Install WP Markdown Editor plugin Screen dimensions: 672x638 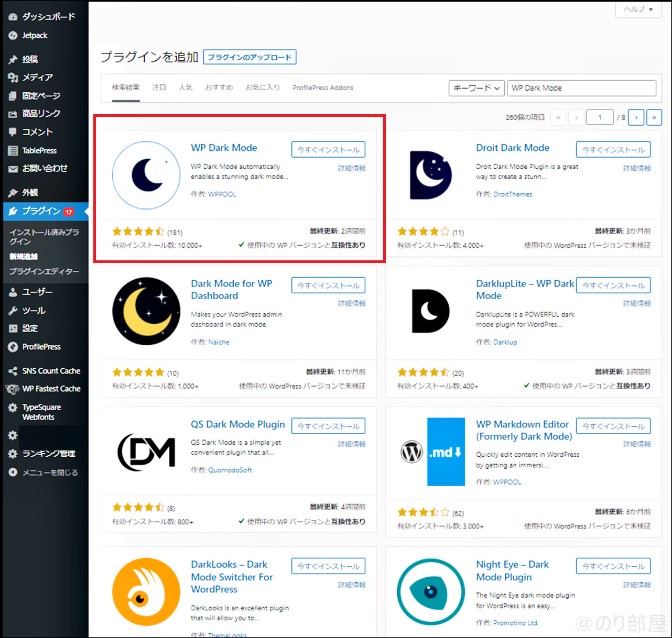tap(613, 426)
